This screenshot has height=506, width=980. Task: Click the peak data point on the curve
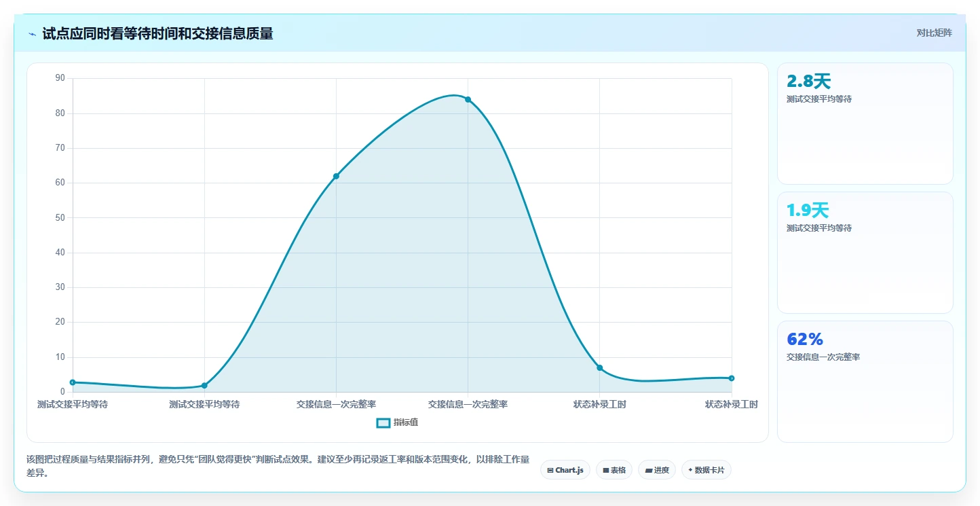point(468,100)
